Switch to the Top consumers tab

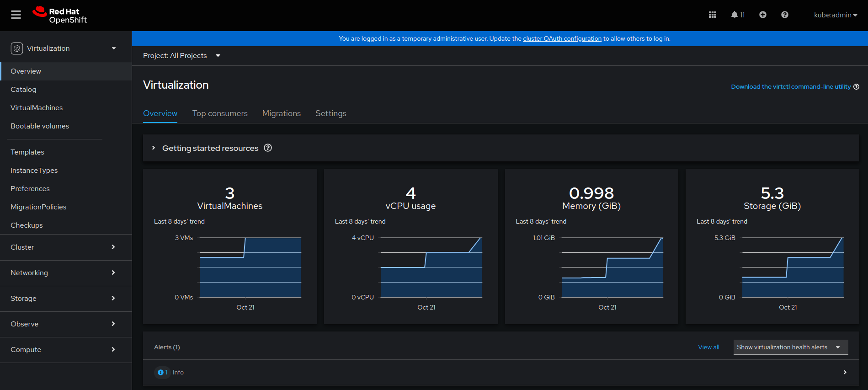pyautogui.click(x=220, y=113)
